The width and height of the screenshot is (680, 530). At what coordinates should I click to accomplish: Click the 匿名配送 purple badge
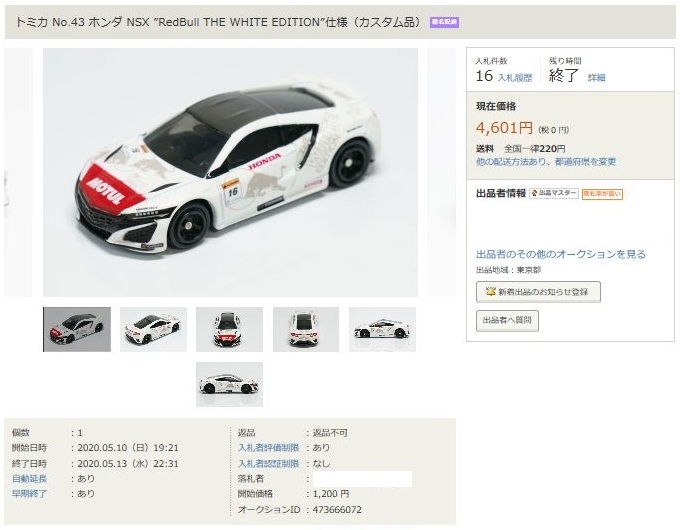(444, 22)
